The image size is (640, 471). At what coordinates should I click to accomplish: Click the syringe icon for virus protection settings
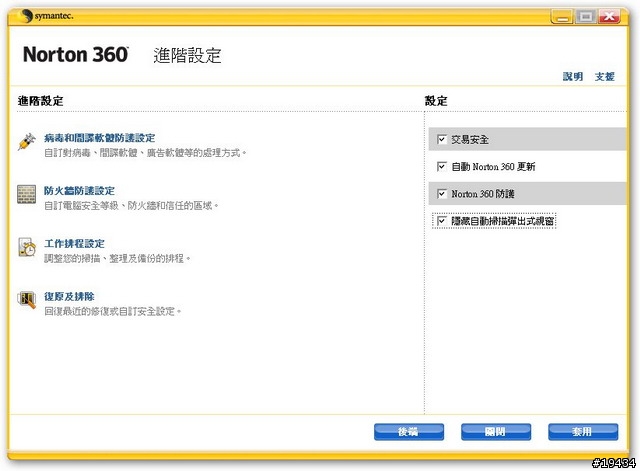pyautogui.click(x=27, y=142)
